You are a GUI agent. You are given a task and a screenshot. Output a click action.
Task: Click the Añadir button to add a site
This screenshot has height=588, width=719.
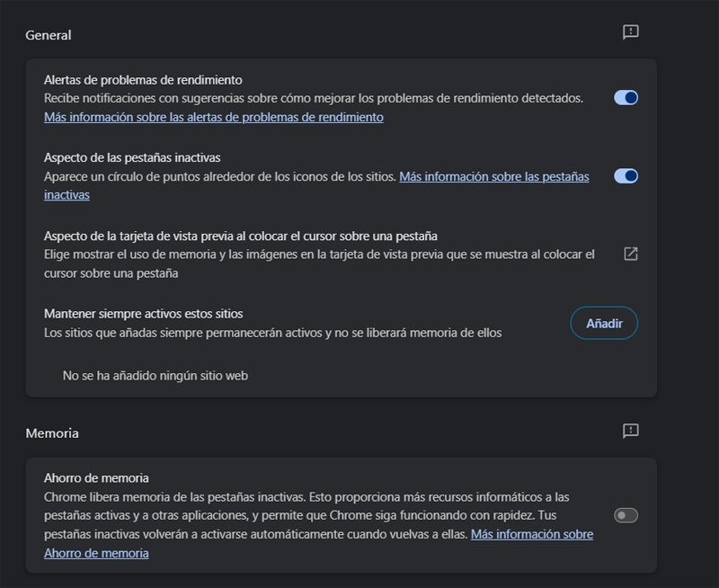(605, 323)
